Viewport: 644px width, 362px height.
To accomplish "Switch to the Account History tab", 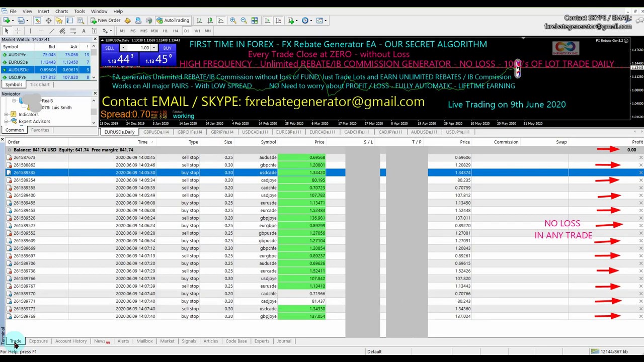I will [71, 341].
